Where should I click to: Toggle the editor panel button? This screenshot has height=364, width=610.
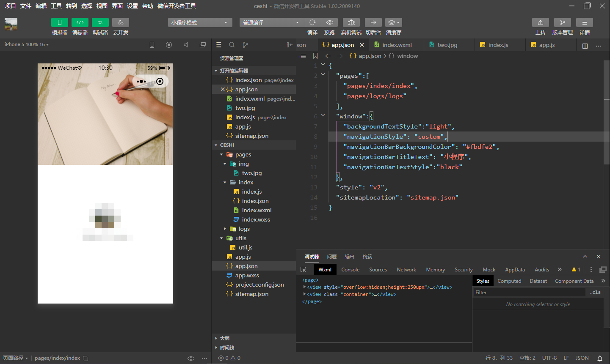coord(80,22)
